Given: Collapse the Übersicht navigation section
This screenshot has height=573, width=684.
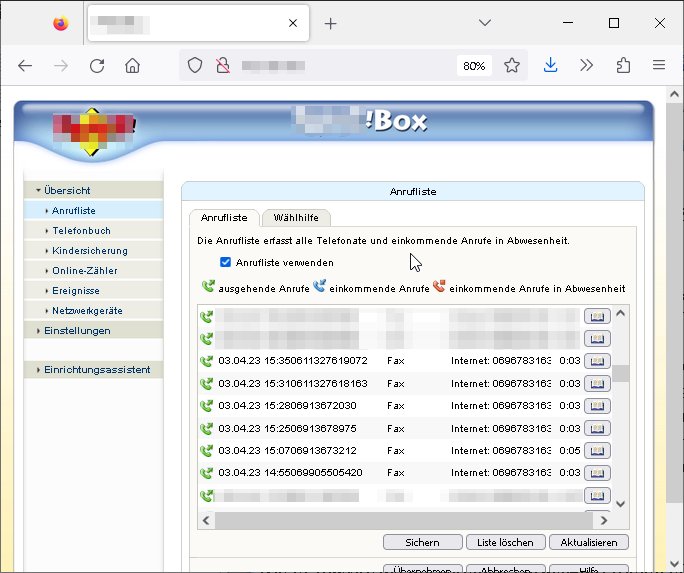Looking at the screenshot, I should 67,190.
